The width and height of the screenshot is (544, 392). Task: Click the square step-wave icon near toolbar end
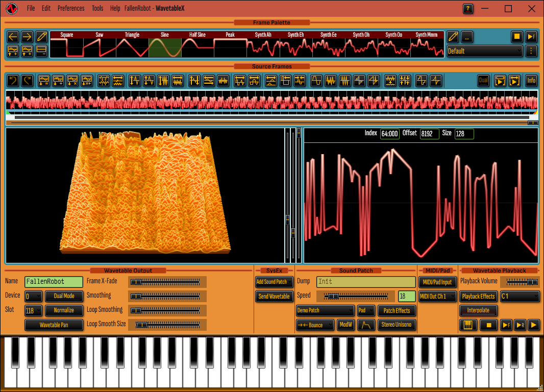tap(422, 81)
